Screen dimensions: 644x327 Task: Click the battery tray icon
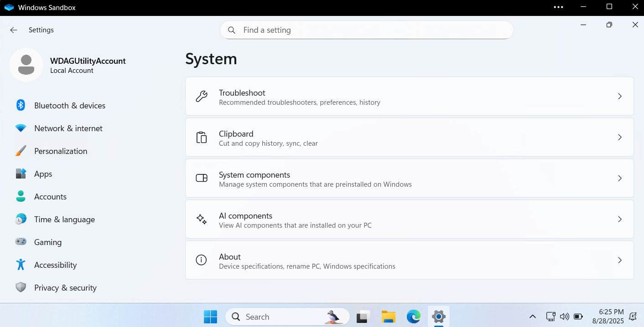(578, 317)
